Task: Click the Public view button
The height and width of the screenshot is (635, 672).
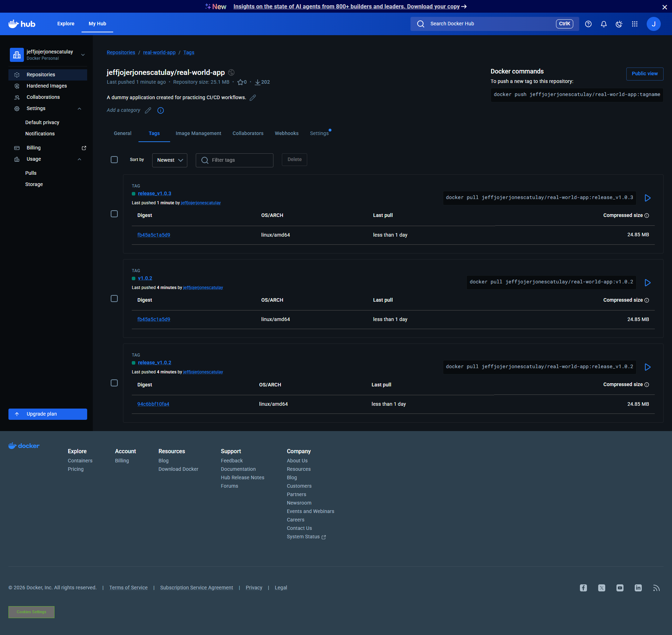Action: tap(645, 74)
